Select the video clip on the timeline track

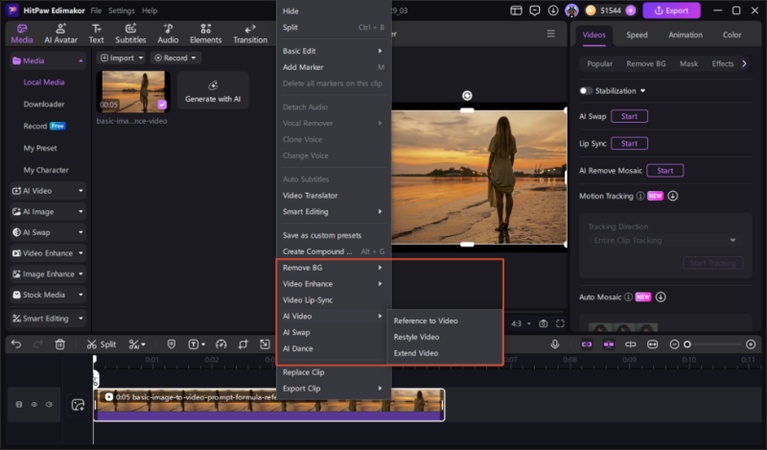(x=269, y=405)
